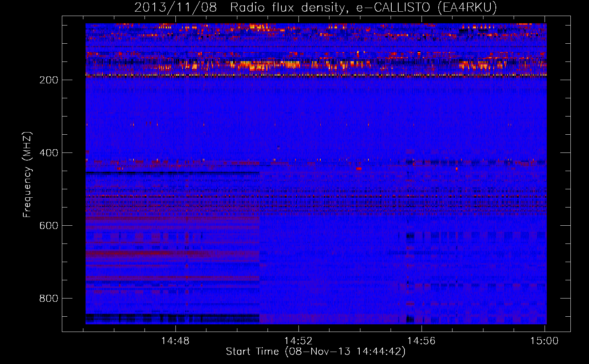Click the 400 frequency tick label
This screenshot has height=364, width=589.
pos(49,153)
